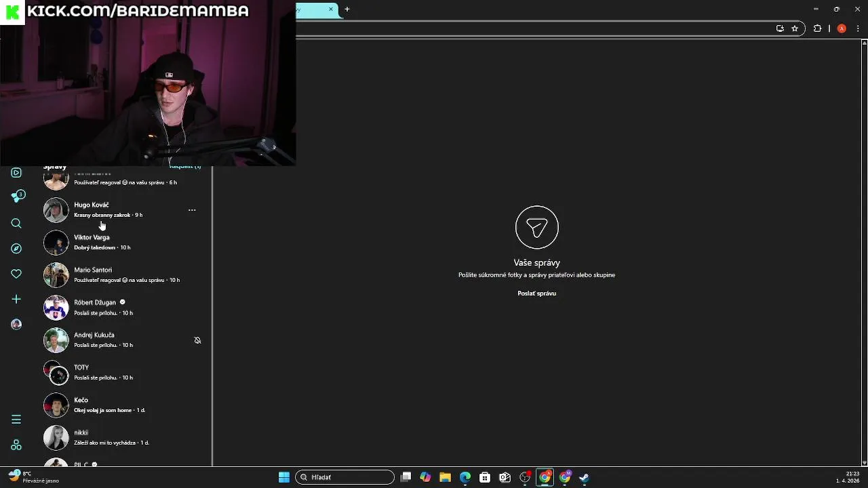Open the Chrome three-dot menu

(859, 28)
